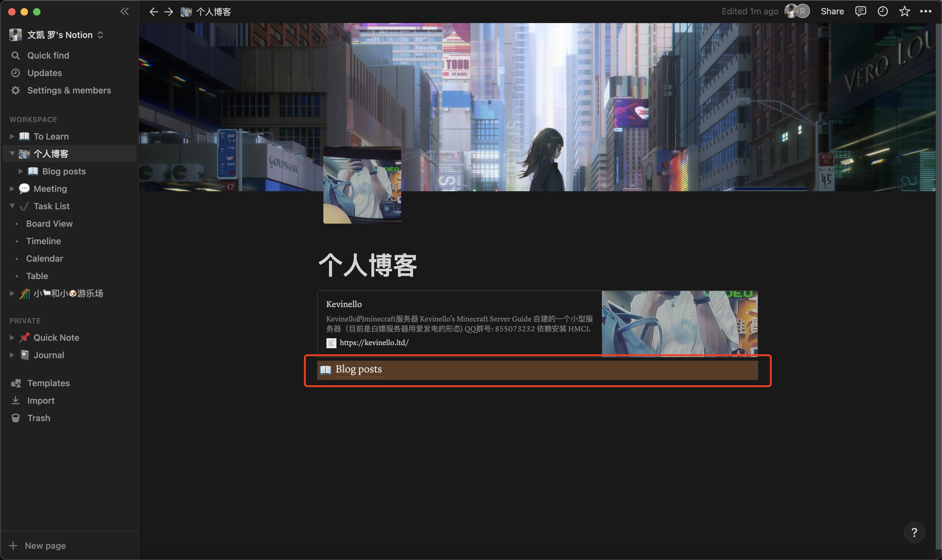This screenshot has height=560, width=942.
Task: Collapse the sidebar with double-chevron icon
Action: [x=125, y=11]
